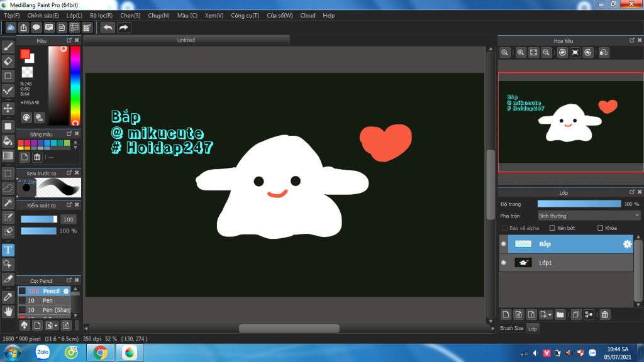Click the navigator preview thumbnail
Viewport: 644px width, 362px height.
coord(571,122)
